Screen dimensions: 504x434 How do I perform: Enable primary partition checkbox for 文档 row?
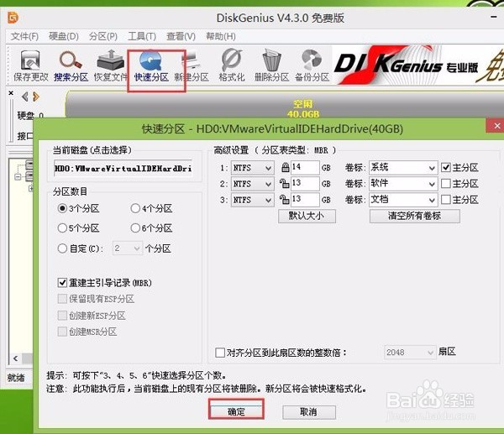pos(446,200)
